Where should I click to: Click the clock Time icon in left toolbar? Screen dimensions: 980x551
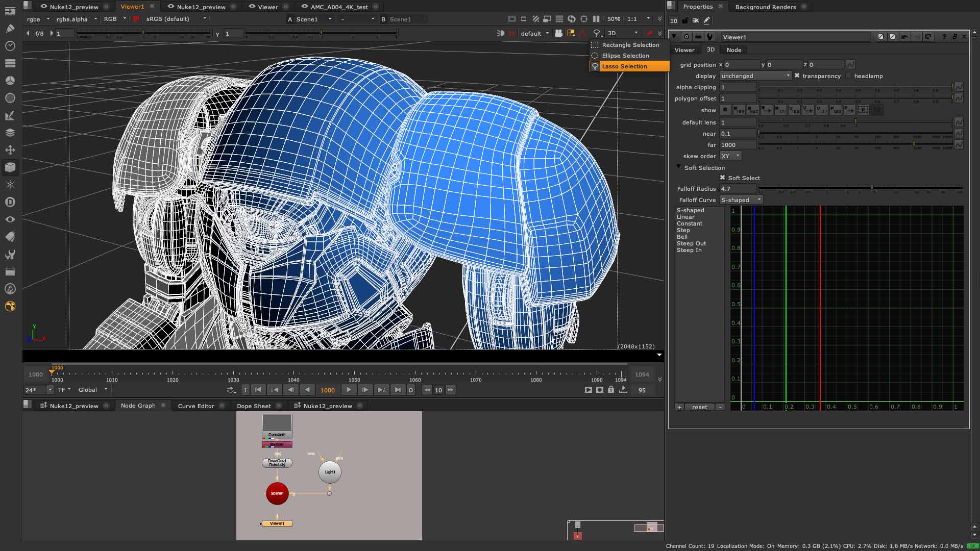[x=10, y=46]
